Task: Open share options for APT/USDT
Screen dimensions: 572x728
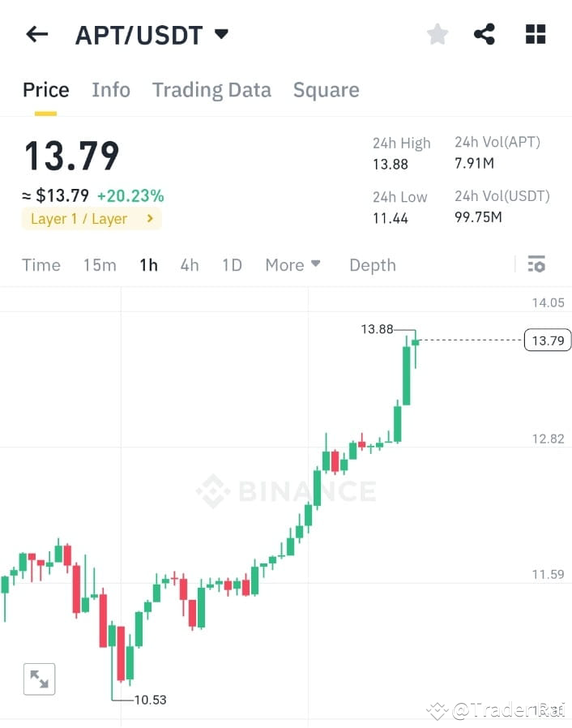Action: 485,34
